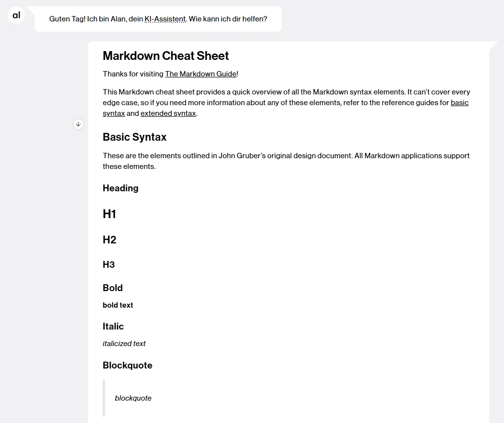Click the "Markdown Cheat Sheet" title

pyautogui.click(x=165, y=55)
